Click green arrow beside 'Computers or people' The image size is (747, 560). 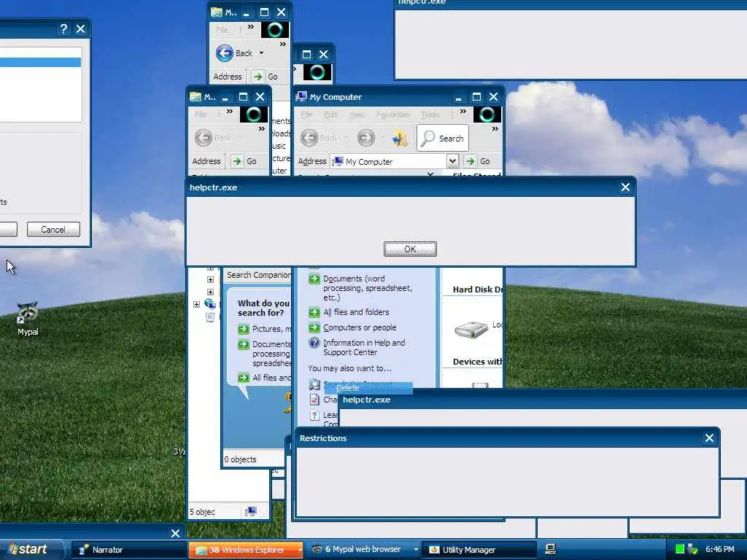click(314, 327)
